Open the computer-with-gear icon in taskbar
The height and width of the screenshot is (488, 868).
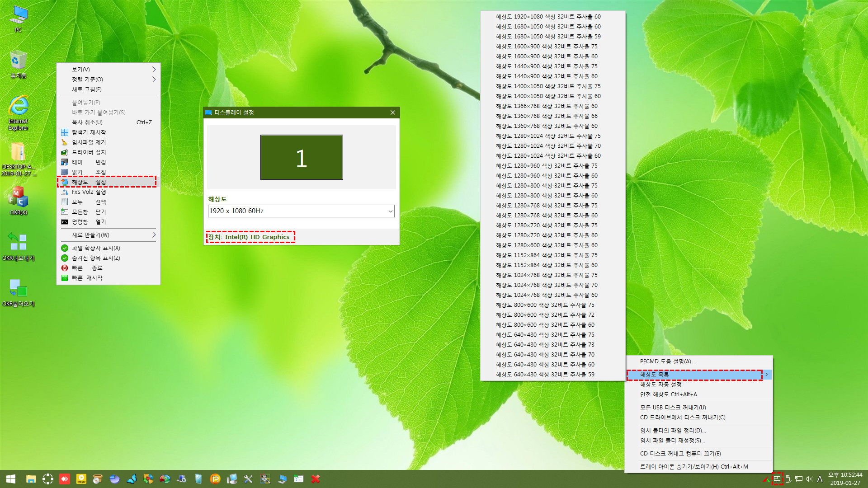[182, 479]
